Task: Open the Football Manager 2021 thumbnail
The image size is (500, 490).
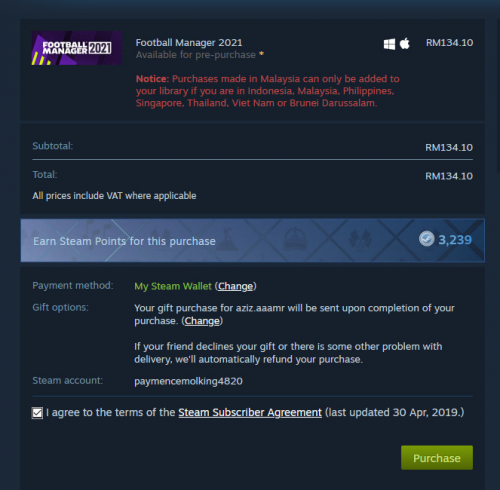Action: pyautogui.click(x=77, y=48)
